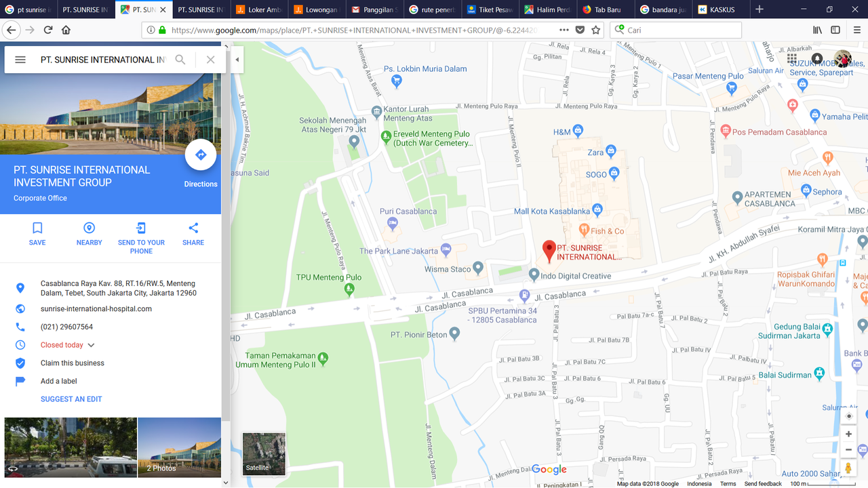Switch to Tab Baru browser tab
The width and height of the screenshot is (868, 488).
tap(604, 9)
